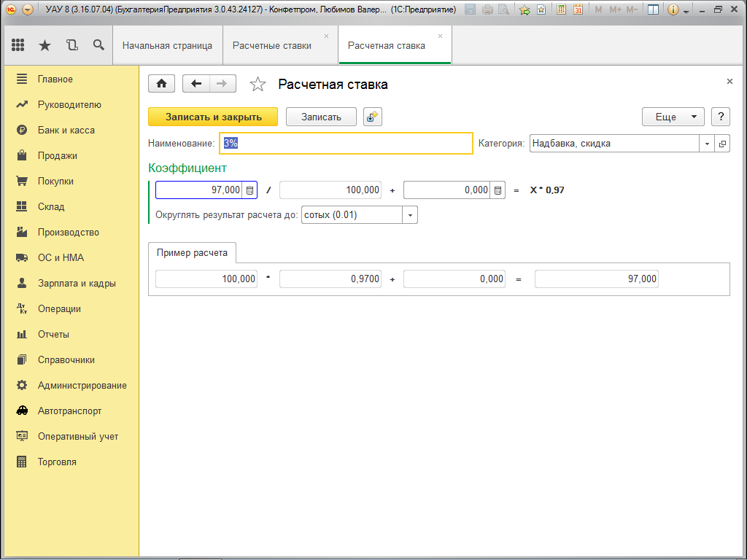
Task: Click the Записать button
Action: coord(321,117)
